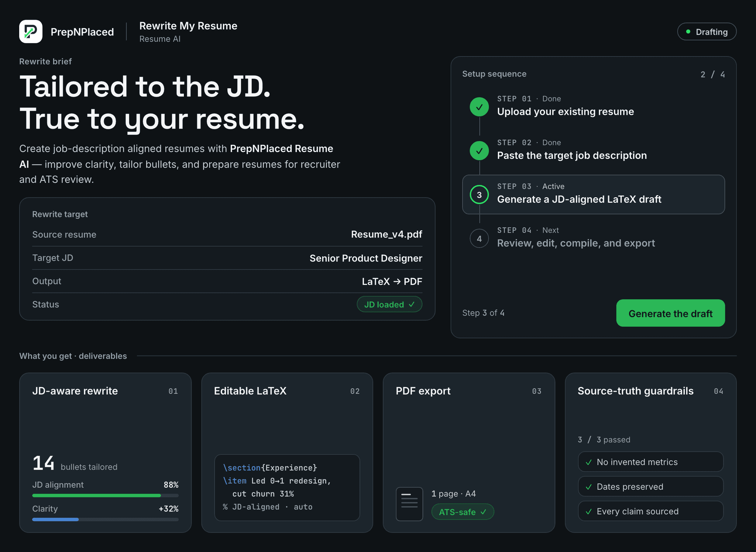Click the Generate the draft button
The image size is (756, 552).
click(x=670, y=313)
